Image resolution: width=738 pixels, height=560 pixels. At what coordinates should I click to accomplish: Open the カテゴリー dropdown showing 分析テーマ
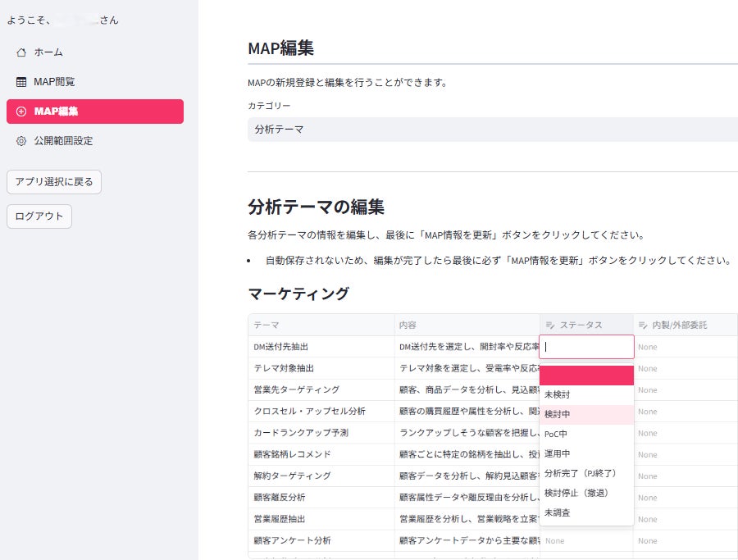click(x=490, y=128)
